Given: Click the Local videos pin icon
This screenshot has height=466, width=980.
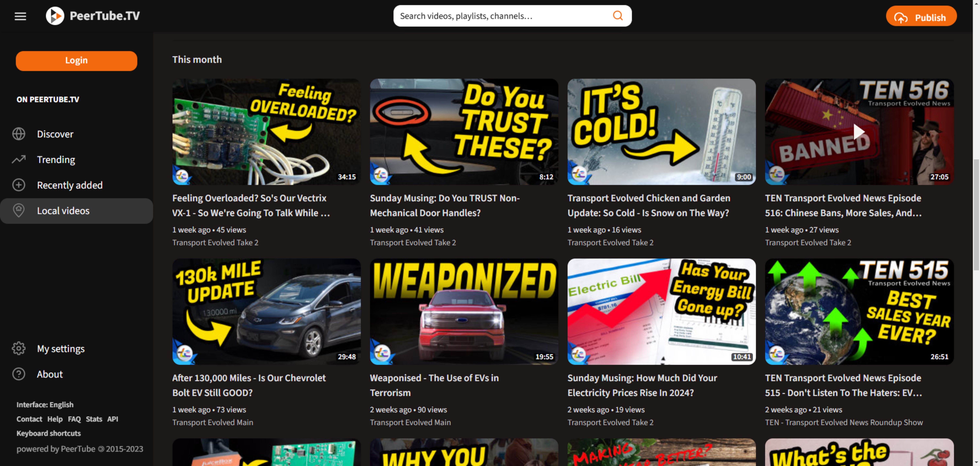Looking at the screenshot, I should pos(19,211).
